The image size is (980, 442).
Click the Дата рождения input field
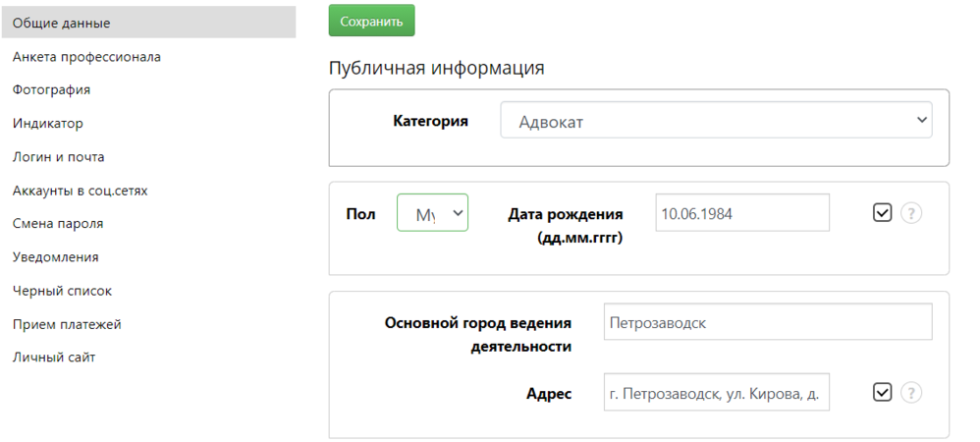(x=741, y=213)
